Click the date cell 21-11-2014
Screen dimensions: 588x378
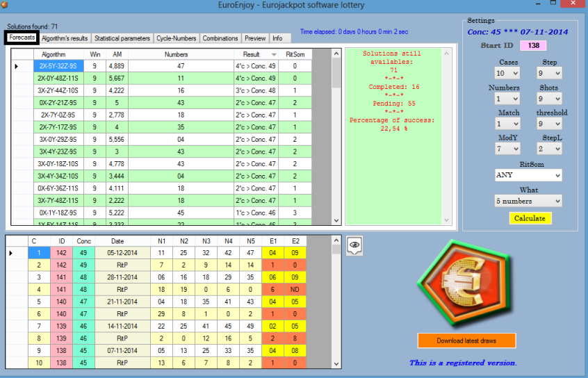[122, 302]
